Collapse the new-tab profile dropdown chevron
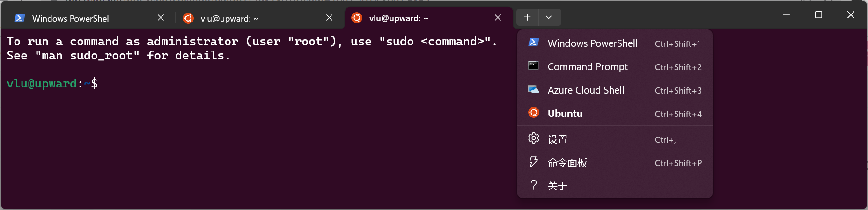The width and height of the screenshot is (868, 210). (x=549, y=17)
